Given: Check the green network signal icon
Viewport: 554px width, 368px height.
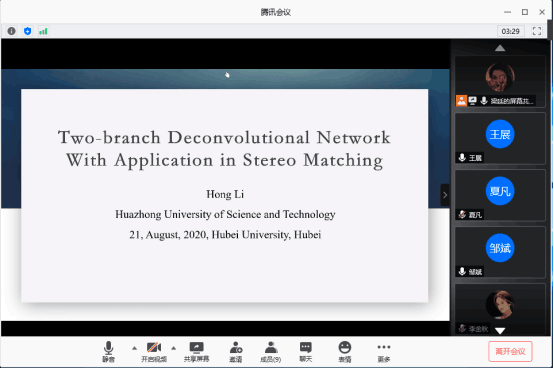Looking at the screenshot, I should (x=43, y=31).
